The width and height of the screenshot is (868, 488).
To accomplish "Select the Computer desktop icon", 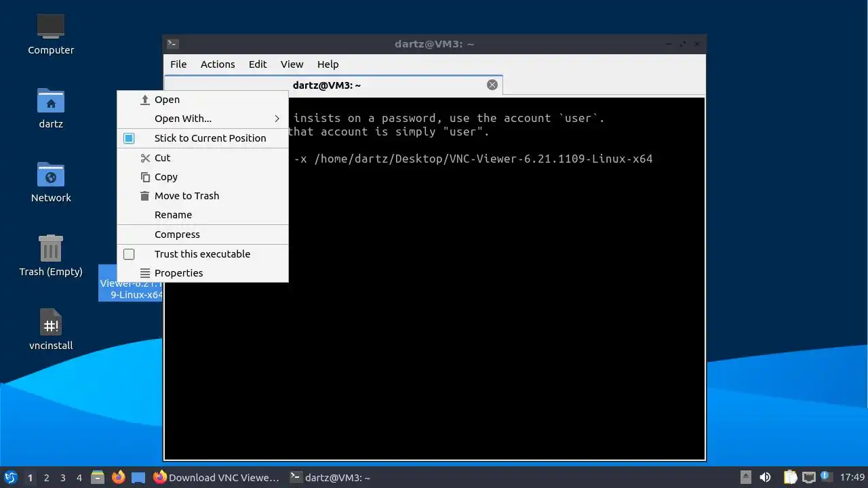I will [x=51, y=34].
